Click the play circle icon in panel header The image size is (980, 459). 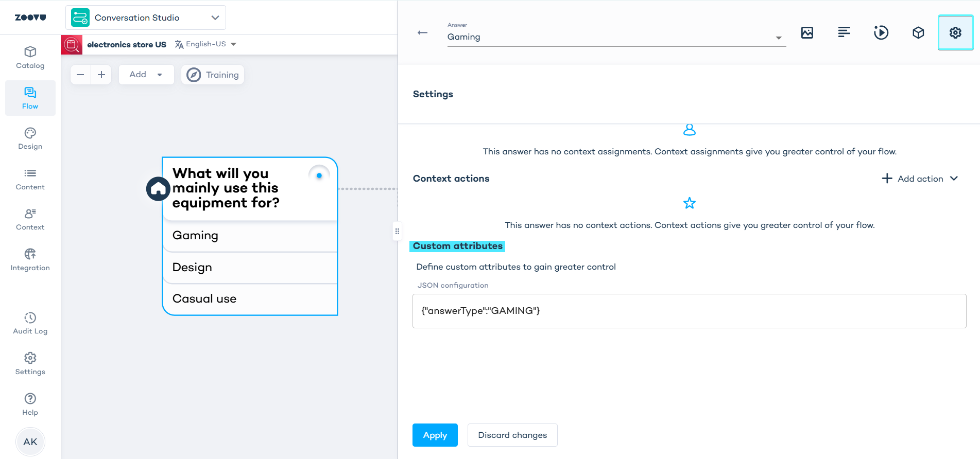click(x=881, y=33)
